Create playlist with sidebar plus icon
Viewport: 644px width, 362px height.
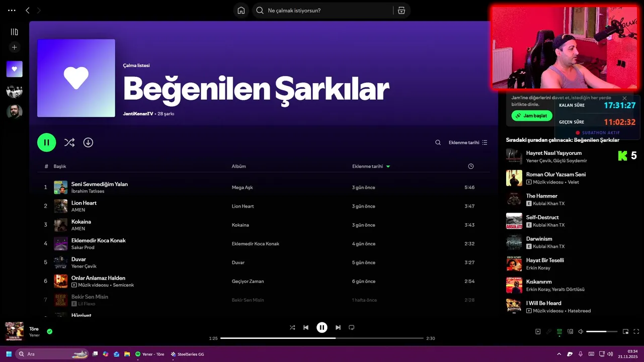[14, 47]
